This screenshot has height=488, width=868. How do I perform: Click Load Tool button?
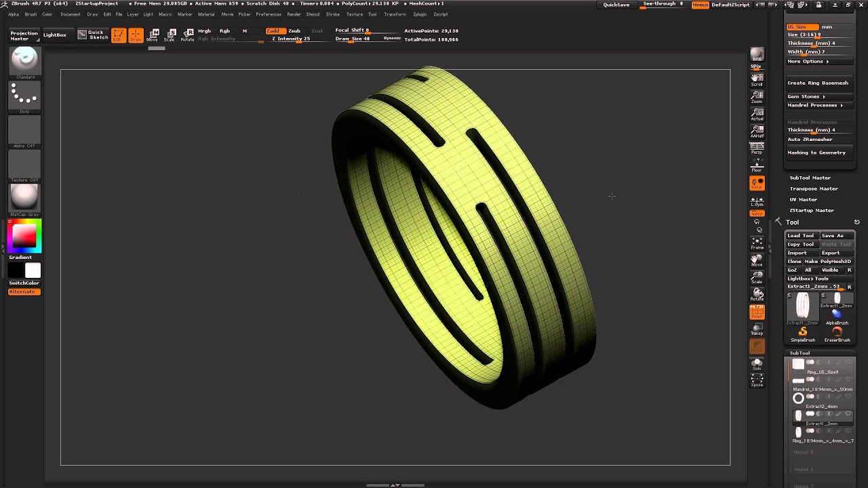click(x=801, y=235)
